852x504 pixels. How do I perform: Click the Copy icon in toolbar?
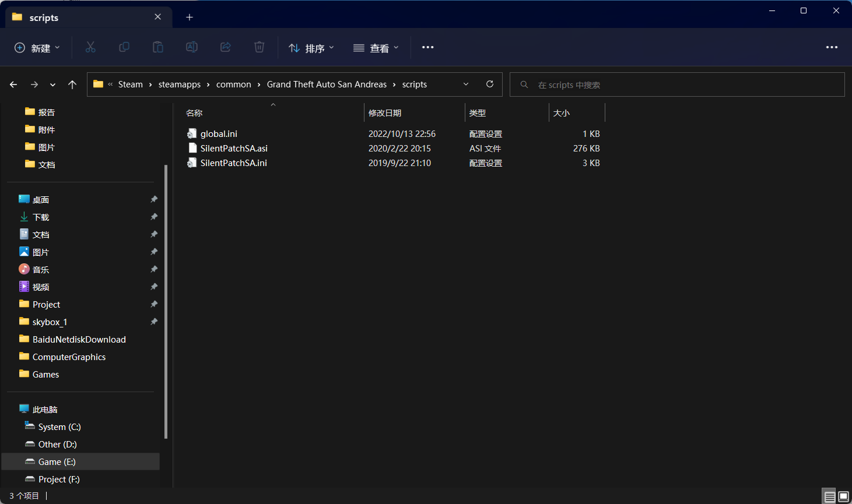(124, 47)
